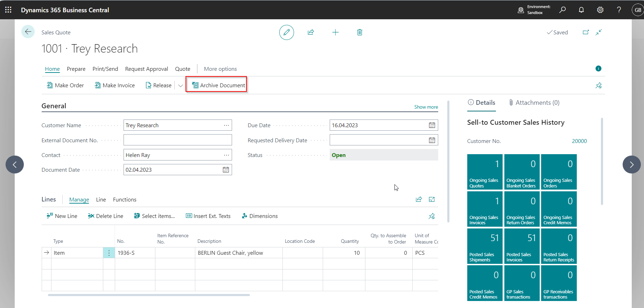644x308 pixels.
Task: Click the green info indicator icon
Action: coord(598,68)
